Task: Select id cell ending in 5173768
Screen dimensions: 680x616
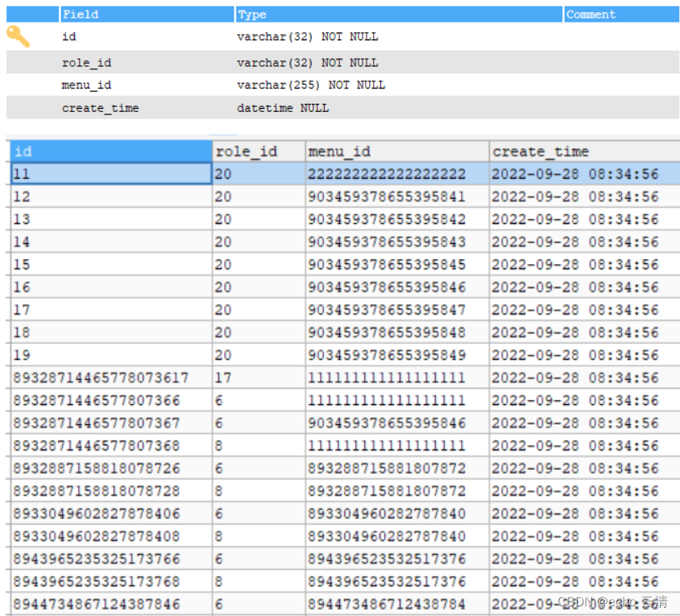Action: click(111, 581)
